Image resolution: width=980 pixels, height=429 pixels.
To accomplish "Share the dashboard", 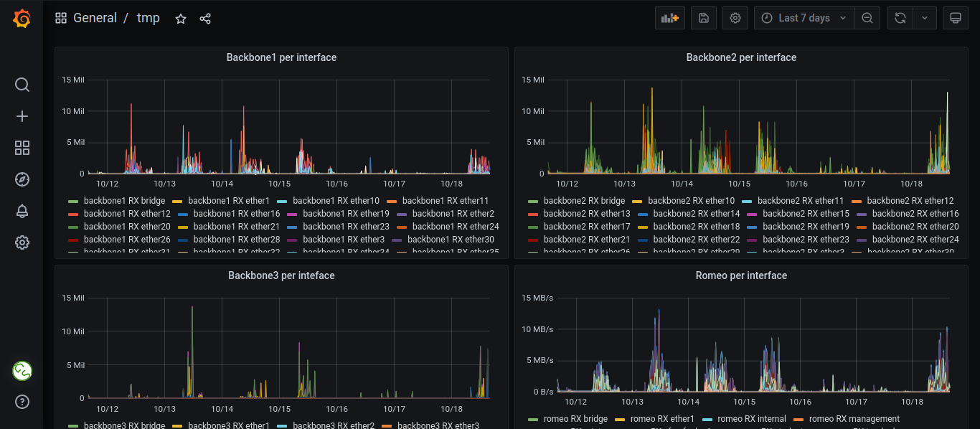I will coord(205,18).
